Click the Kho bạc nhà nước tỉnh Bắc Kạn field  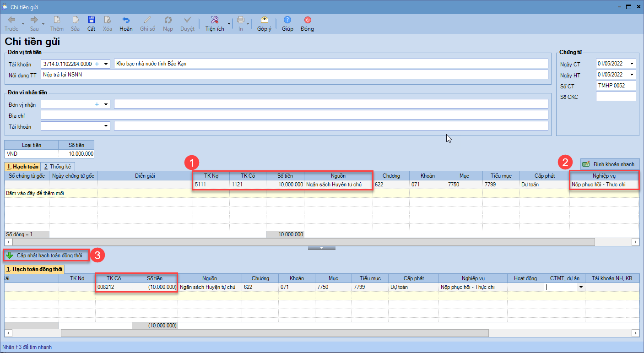coord(331,64)
